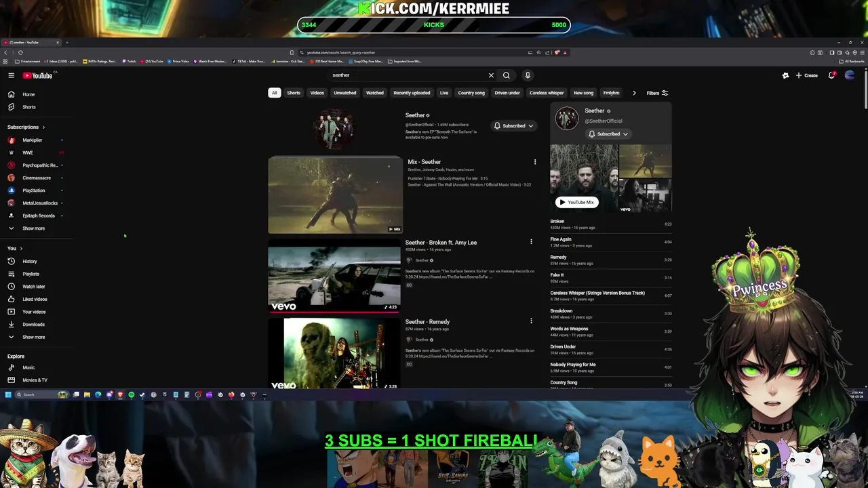868x488 pixels.
Task: Click the Create button
Action: (x=806, y=75)
